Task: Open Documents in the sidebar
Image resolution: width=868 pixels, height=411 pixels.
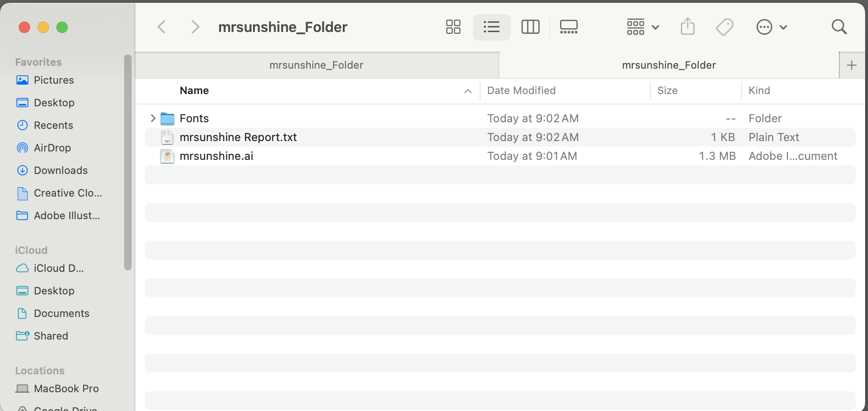Action: click(62, 313)
